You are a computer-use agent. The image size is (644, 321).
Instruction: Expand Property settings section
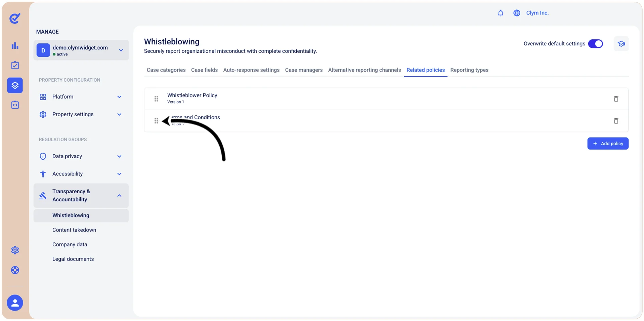point(81,114)
